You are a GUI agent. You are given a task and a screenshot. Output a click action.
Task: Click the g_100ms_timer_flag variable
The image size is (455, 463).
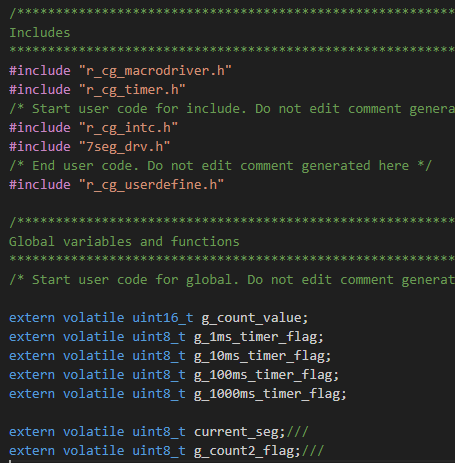(263, 375)
